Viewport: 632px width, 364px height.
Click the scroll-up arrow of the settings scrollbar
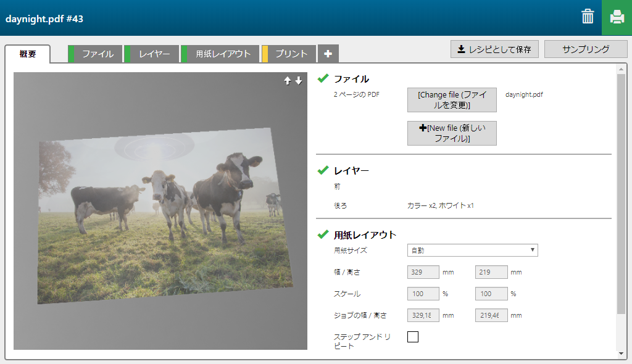[x=621, y=69]
